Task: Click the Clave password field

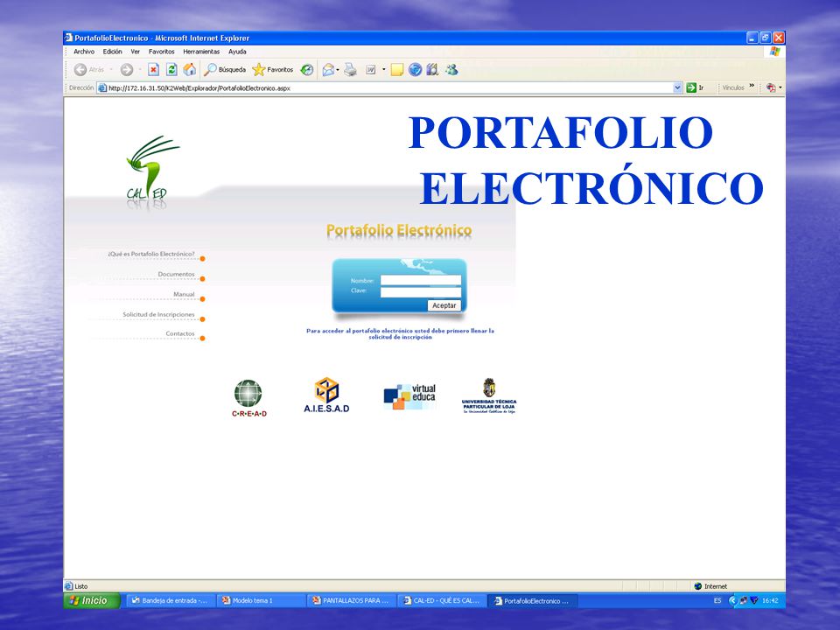Action: tap(421, 292)
